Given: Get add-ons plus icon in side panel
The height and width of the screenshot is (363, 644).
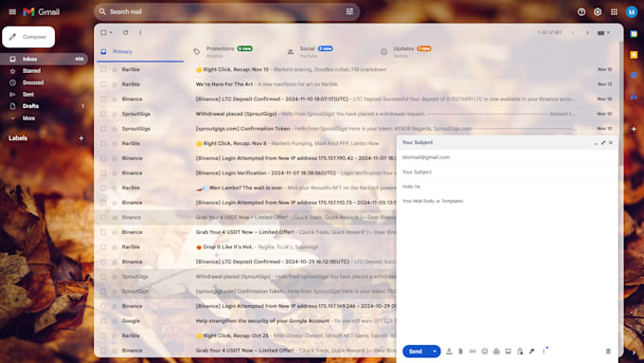Looking at the screenshot, I should 634,129.
